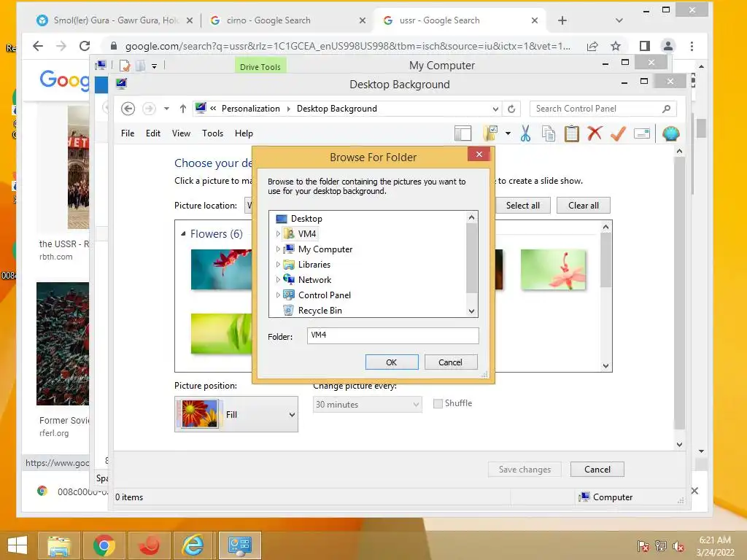Click the Chrome share page icon
This screenshot has height=560, width=747.
592,46
